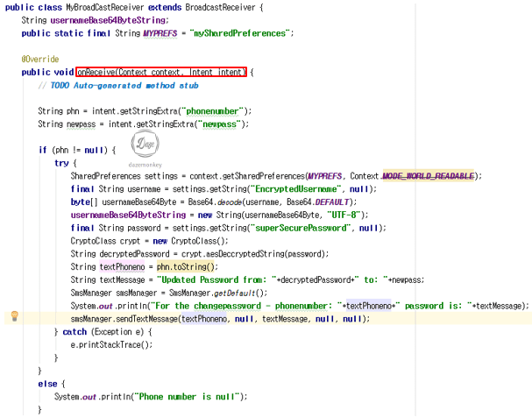532x417 pixels.
Task: Click the class name MyBroadCastReceiver
Action: (105, 8)
